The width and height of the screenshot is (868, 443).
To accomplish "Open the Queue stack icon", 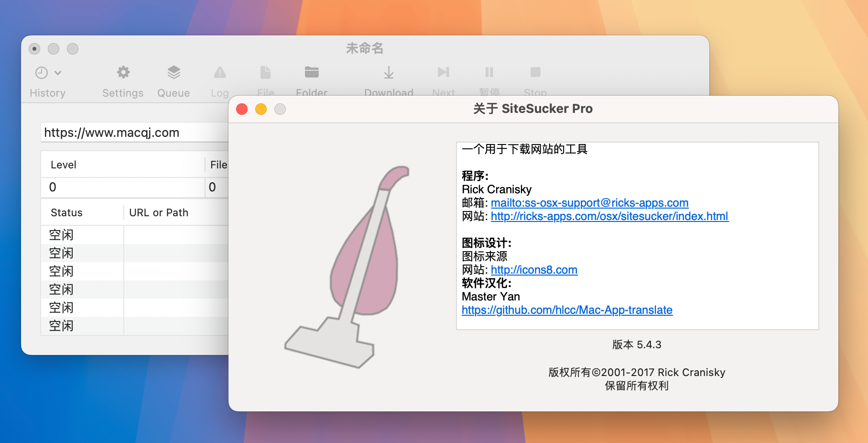I will [174, 72].
